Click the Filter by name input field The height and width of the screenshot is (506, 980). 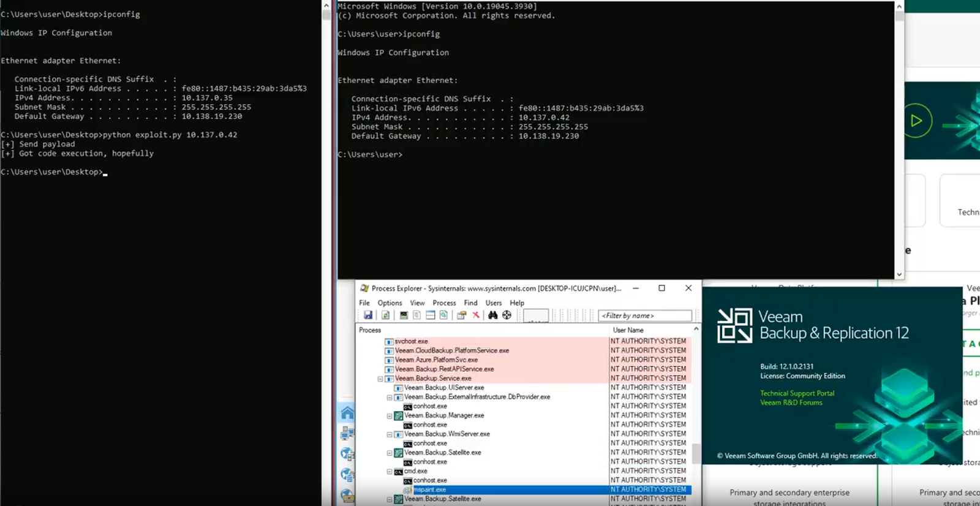(644, 315)
